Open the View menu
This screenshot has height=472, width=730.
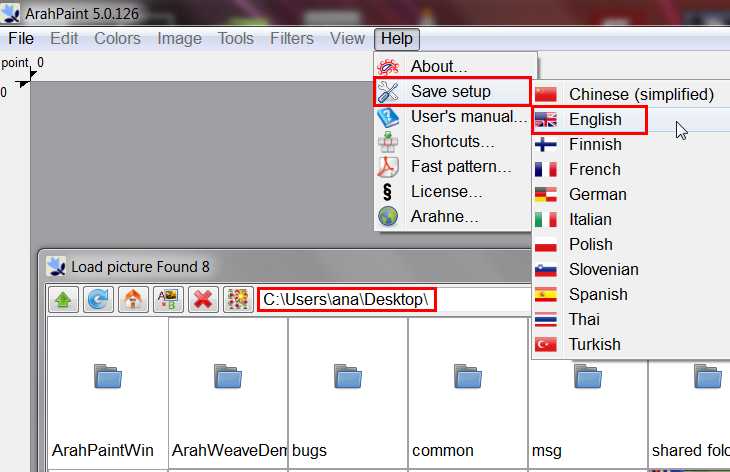click(347, 39)
